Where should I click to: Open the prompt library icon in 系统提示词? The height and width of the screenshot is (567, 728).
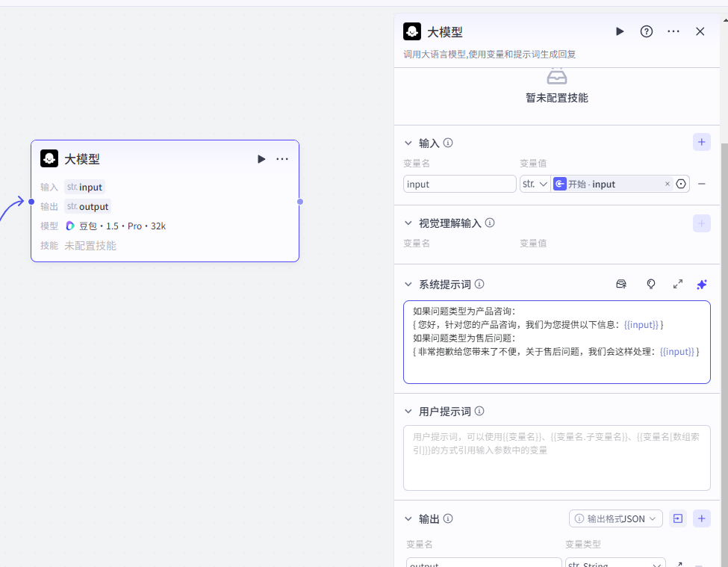620,284
